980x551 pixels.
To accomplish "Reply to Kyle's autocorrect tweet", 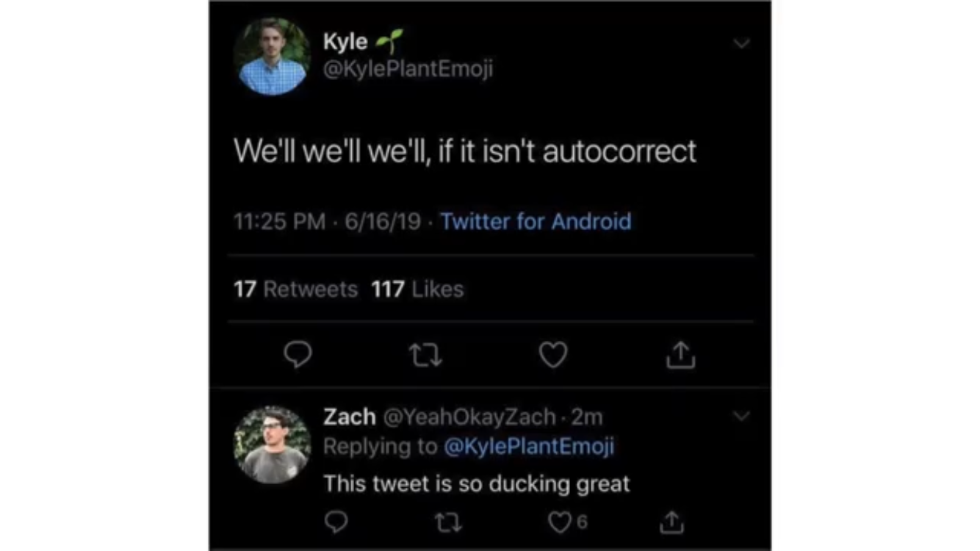I will [x=298, y=355].
